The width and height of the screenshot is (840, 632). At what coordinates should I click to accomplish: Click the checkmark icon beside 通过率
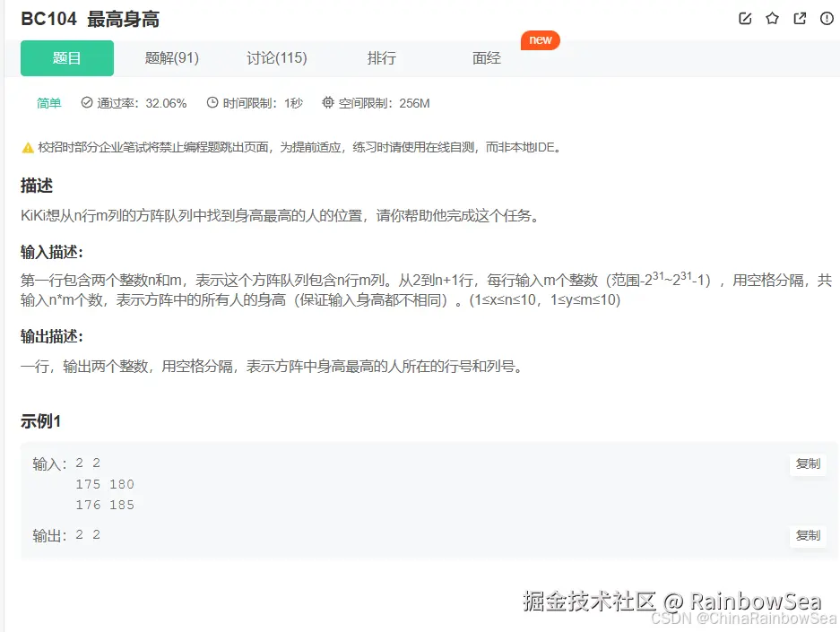coord(86,103)
